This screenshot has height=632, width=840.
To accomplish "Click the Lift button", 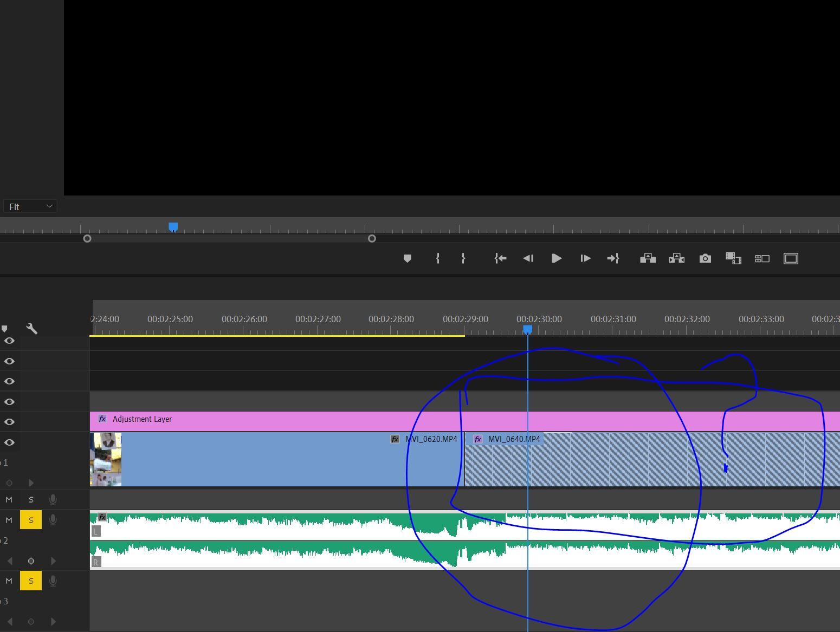I will 648,258.
